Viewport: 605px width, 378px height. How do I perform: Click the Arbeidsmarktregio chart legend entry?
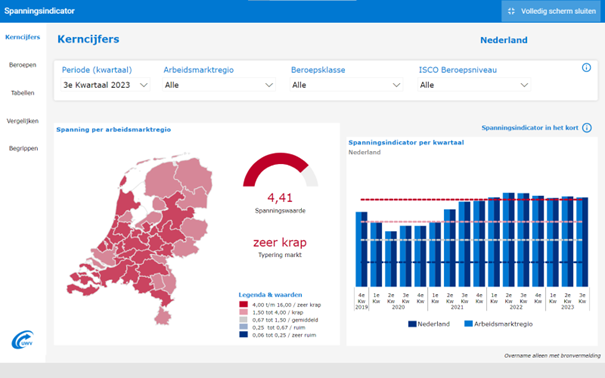[499, 324]
